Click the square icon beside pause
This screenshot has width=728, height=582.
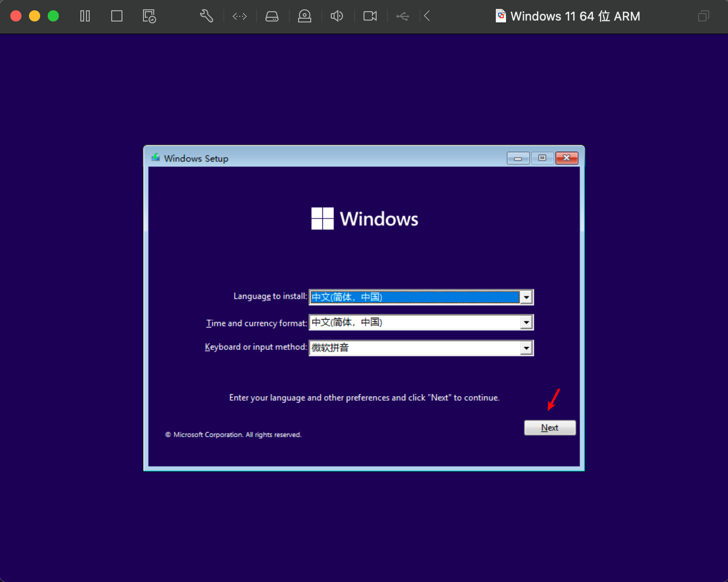tap(117, 16)
